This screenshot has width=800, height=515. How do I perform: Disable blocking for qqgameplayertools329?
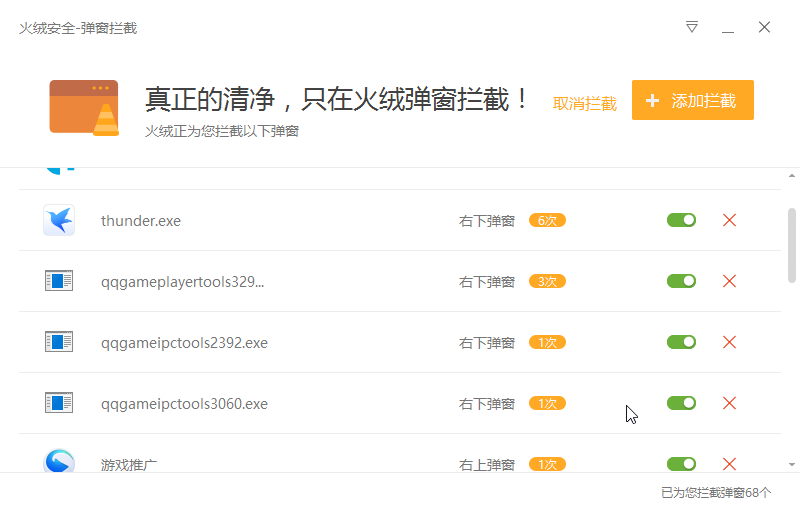click(681, 281)
